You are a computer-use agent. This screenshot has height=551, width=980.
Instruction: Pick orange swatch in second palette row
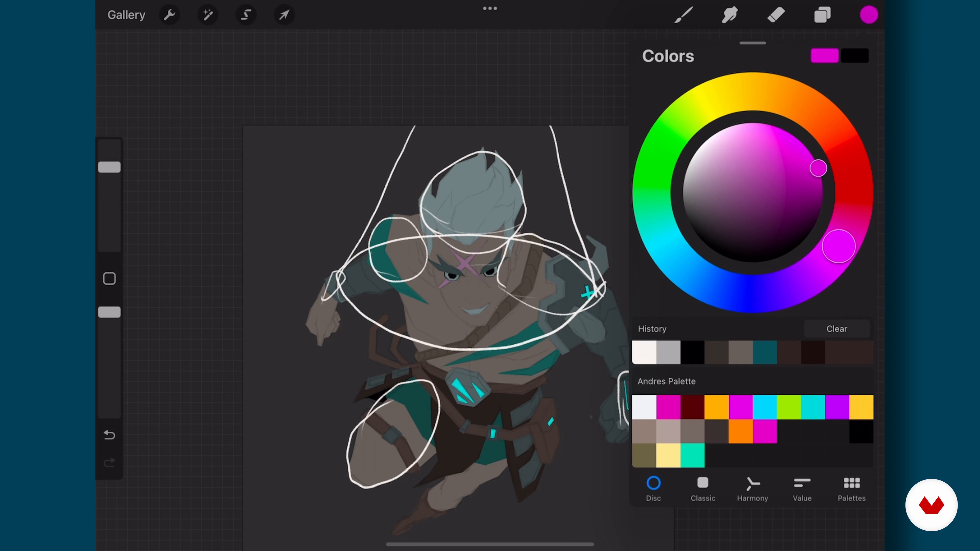(x=741, y=431)
